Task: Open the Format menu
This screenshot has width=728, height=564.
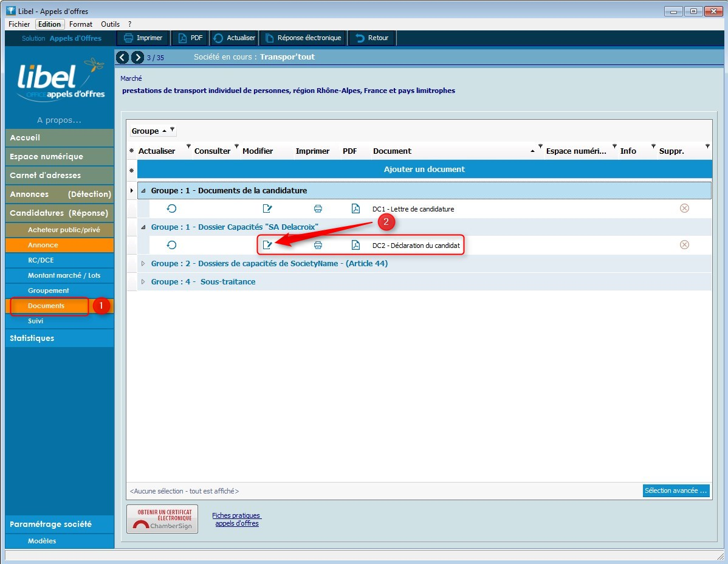Action: point(81,24)
